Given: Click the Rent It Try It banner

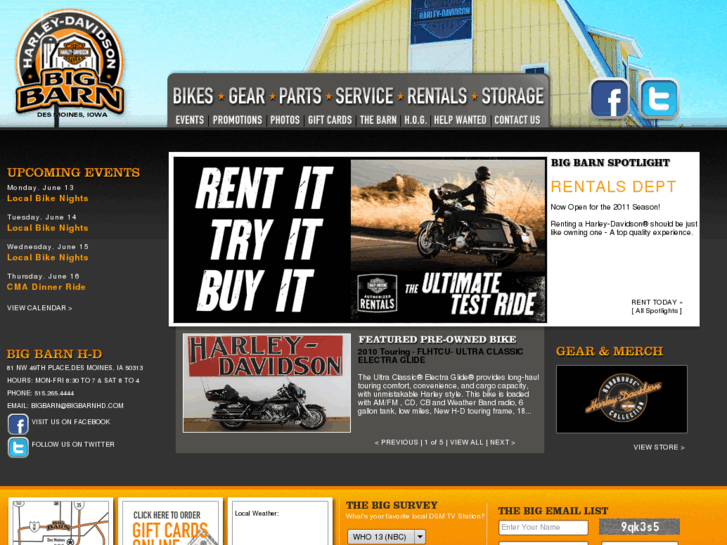Looking at the screenshot, I should click(x=360, y=240).
